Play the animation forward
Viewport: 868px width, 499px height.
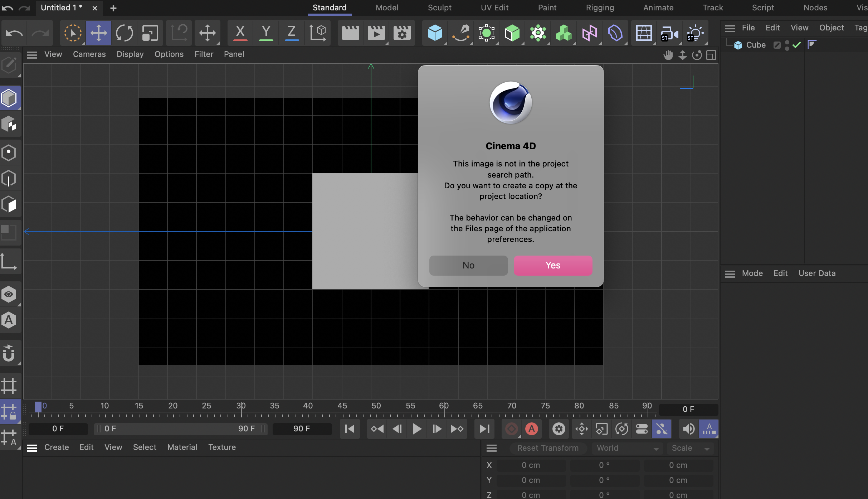416,428
